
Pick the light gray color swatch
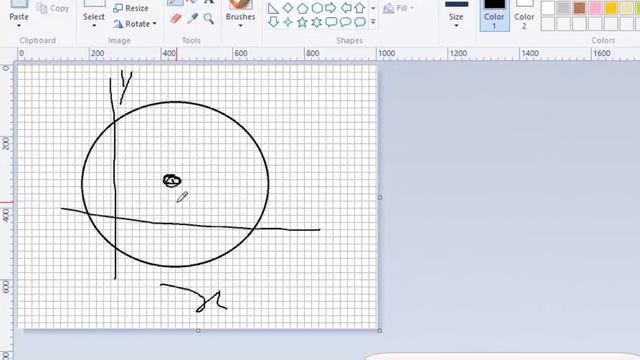564,8
